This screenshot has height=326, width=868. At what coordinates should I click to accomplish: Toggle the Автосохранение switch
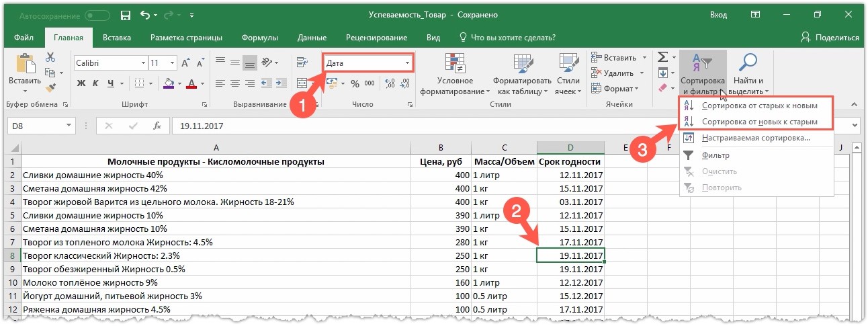pyautogui.click(x=98, y=15)
